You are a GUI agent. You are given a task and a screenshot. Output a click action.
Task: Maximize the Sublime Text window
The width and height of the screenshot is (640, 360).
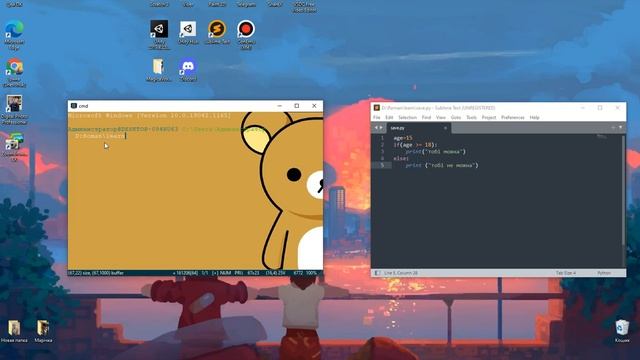[600, 108]
